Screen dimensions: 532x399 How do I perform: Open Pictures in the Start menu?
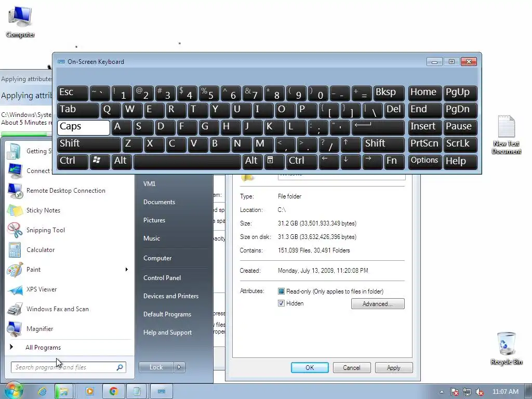(154, 220)
